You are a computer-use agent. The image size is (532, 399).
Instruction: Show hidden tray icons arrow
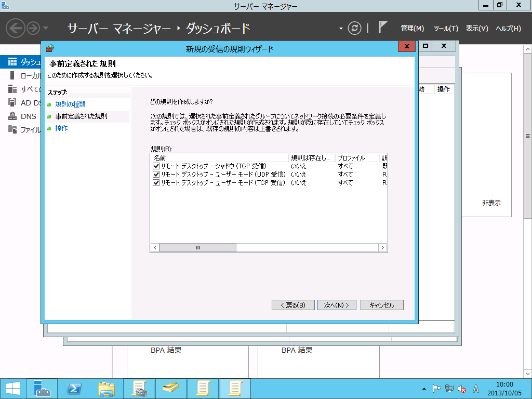pos(424,389)
